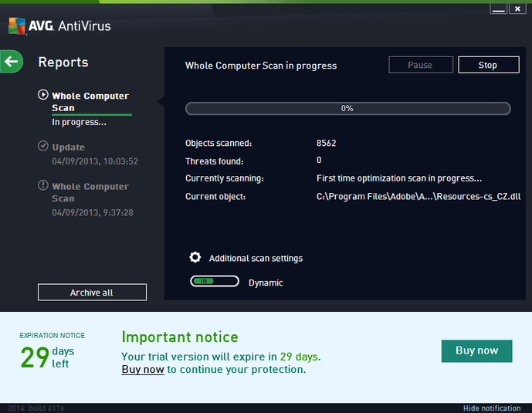
Task: Click the Dynamic label beside the slider
Action: (x=266, y=283)
